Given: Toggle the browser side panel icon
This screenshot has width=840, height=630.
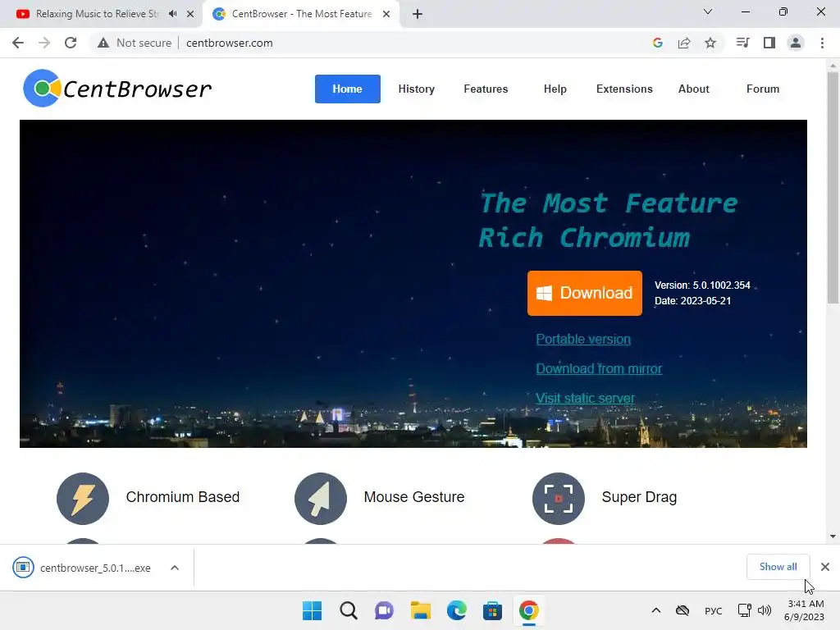Looking at the screenshot, I should pyautogui.click(x=769, y=43).
